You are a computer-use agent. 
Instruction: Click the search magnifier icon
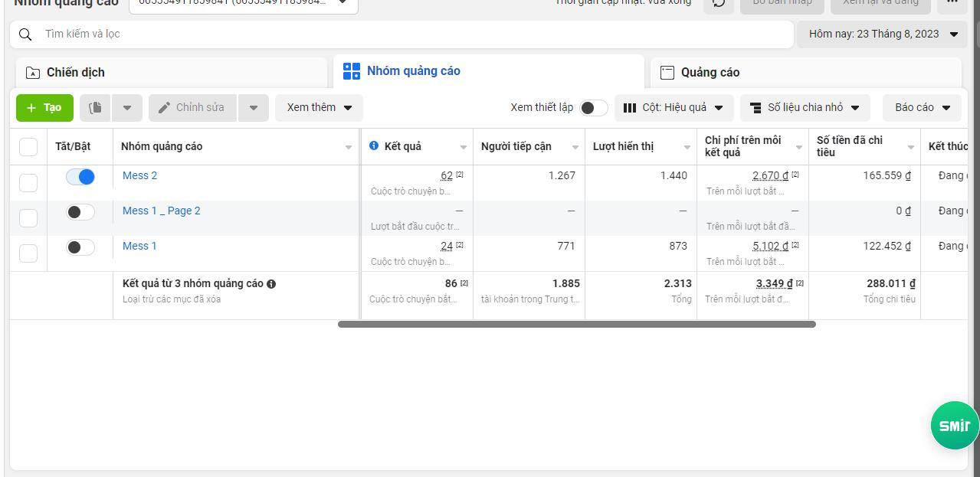point(25,34)
